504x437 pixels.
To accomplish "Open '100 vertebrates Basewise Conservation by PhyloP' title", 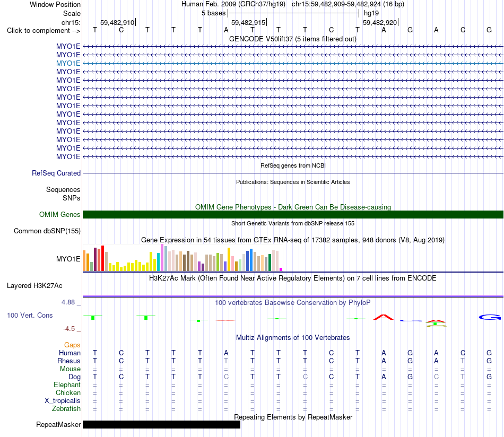I will coord(293,303).
